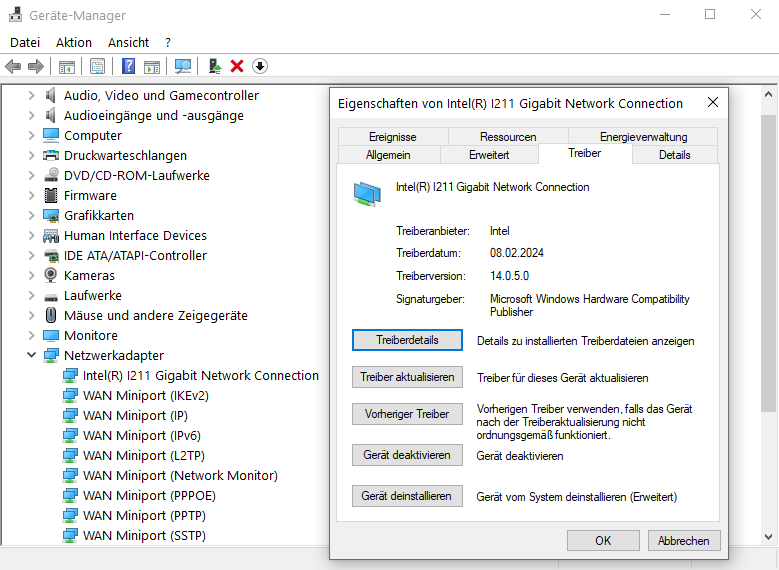
Task: Switch to the Energieverwaltung tab
Action: pos(643,137)
